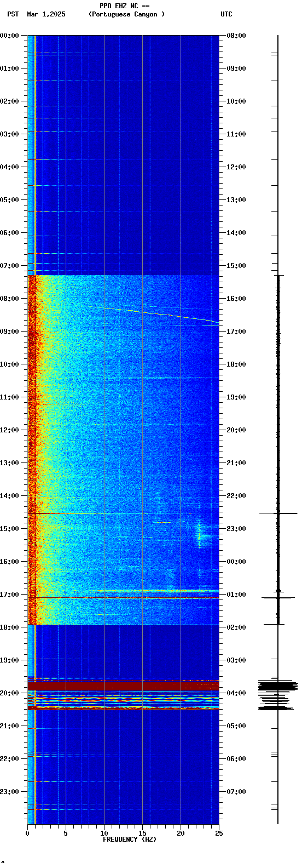
Task: Click the frequency axis value '10'
Action: point(104,833)
